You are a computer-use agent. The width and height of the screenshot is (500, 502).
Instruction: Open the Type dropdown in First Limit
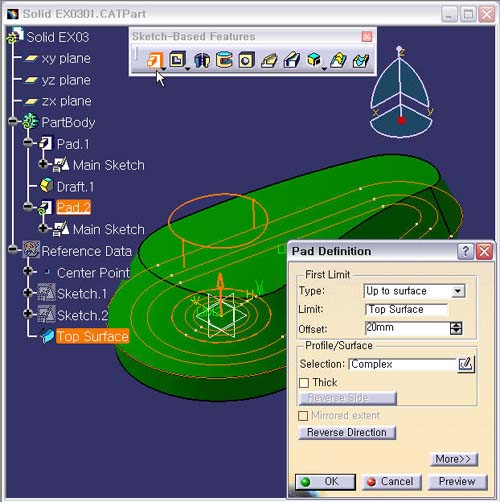point(458,291)
